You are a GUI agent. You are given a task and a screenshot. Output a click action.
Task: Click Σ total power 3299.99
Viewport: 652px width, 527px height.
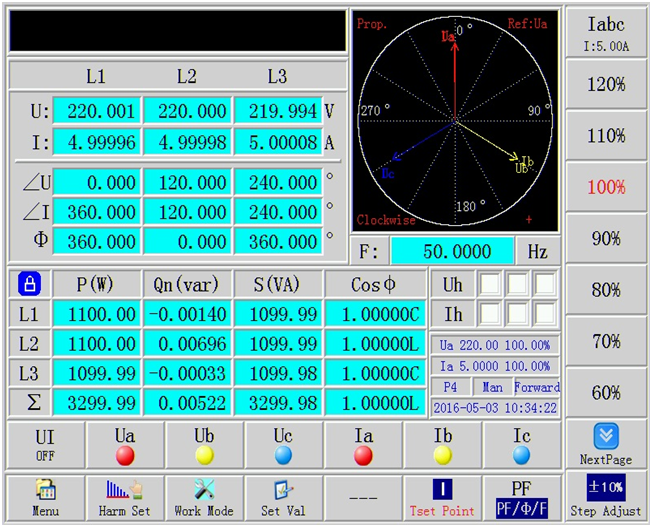click(x=97, y=403)
